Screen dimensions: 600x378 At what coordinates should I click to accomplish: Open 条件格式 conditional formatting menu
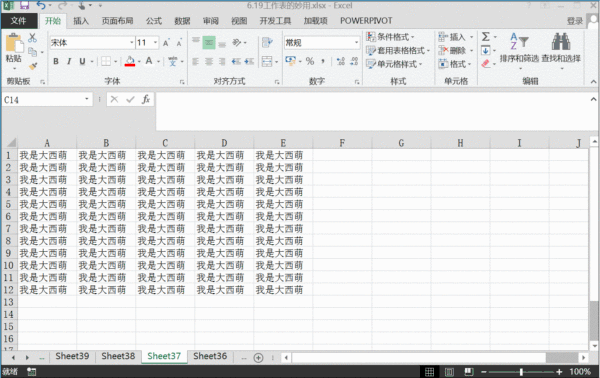tap(390, 37)
